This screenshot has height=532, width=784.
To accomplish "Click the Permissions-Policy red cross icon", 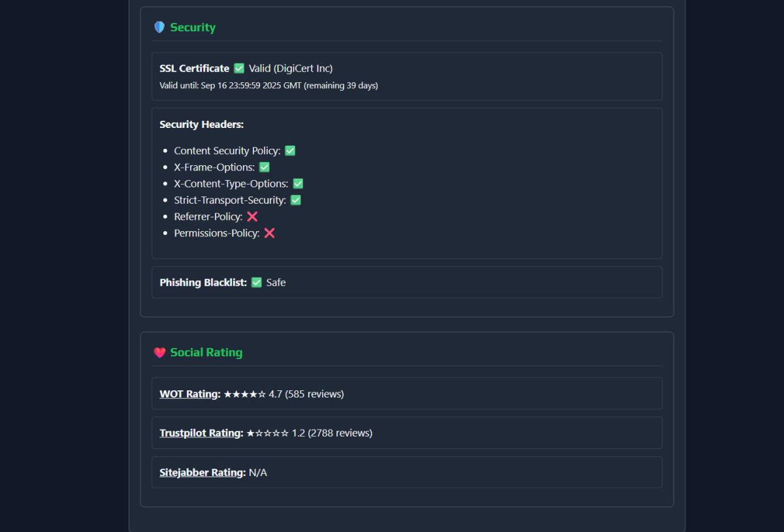I will tap(269, 233).
